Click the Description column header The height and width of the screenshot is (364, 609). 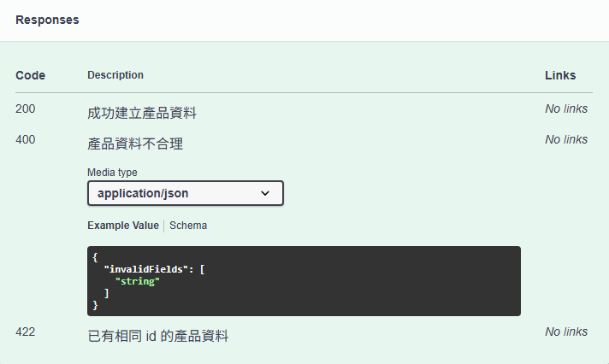click(x=115, y=75)
